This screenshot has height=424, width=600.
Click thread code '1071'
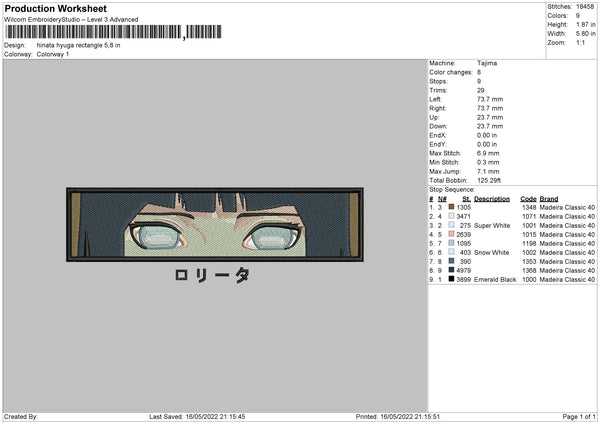click(x=529, y=217)
